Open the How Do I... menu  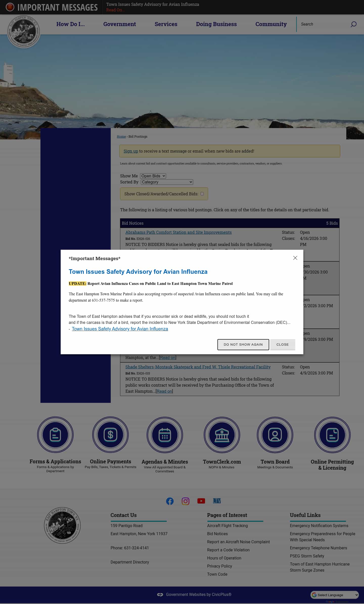[71, 24]
